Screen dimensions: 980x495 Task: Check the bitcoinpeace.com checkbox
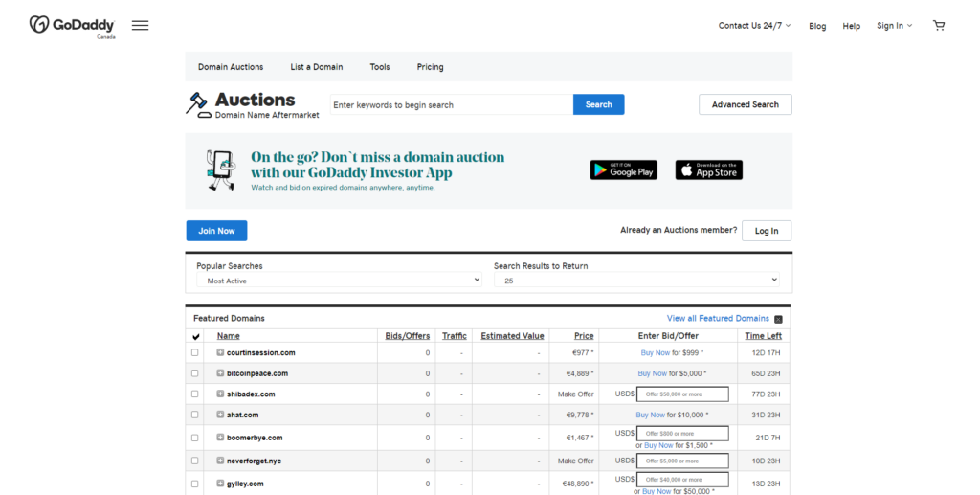point(195,373)
